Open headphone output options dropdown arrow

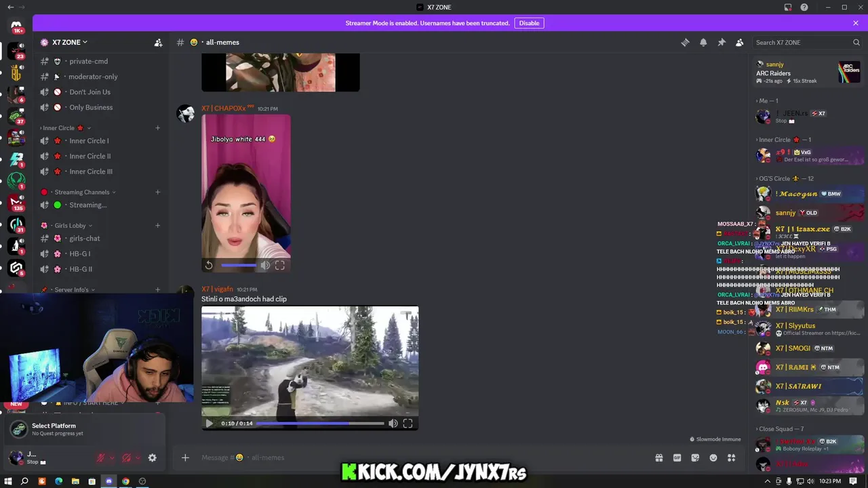point(138,458)
